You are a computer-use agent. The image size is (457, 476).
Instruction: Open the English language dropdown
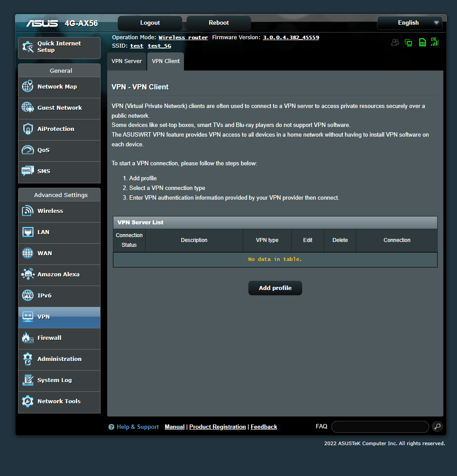[410, 23]
